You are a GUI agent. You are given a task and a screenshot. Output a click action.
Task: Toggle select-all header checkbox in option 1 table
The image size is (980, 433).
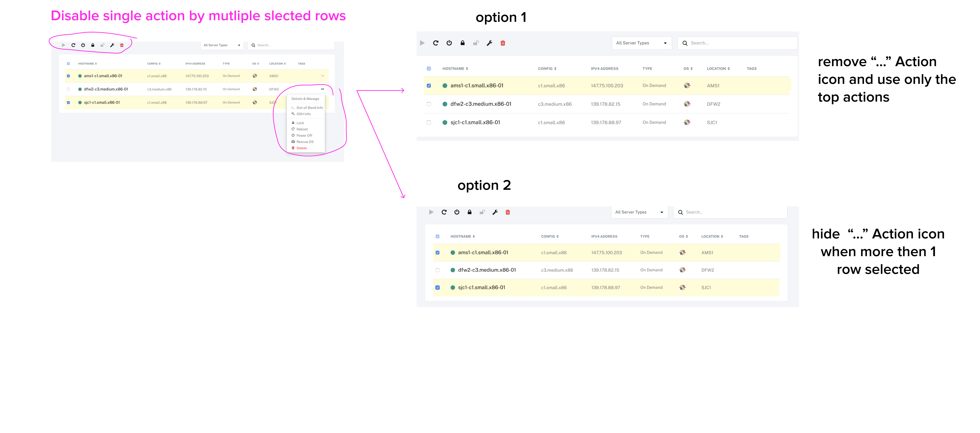click(x=429, y=69)
